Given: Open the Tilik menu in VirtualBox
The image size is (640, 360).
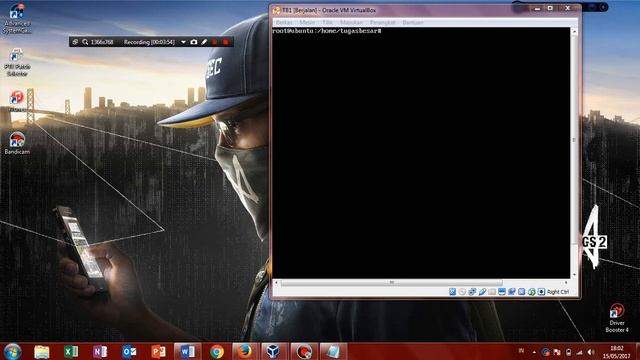Looking at the screenshot, I should [x=328, y=22].
